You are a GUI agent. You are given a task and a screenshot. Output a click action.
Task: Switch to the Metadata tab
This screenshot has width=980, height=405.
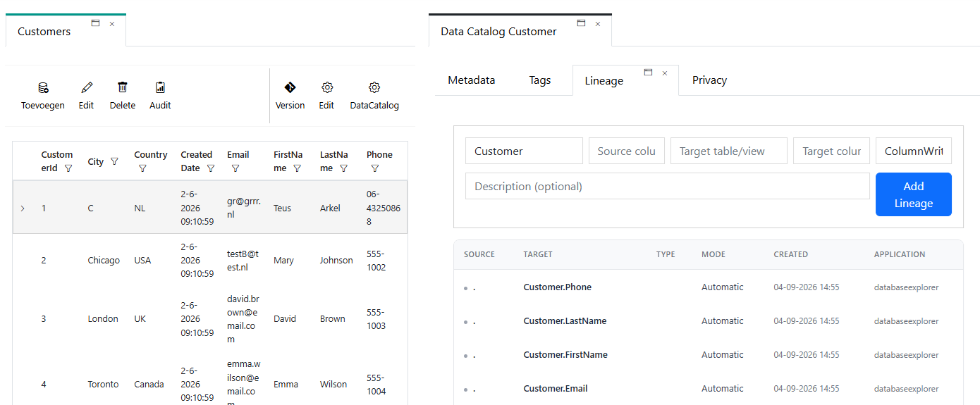coord(472,80)
